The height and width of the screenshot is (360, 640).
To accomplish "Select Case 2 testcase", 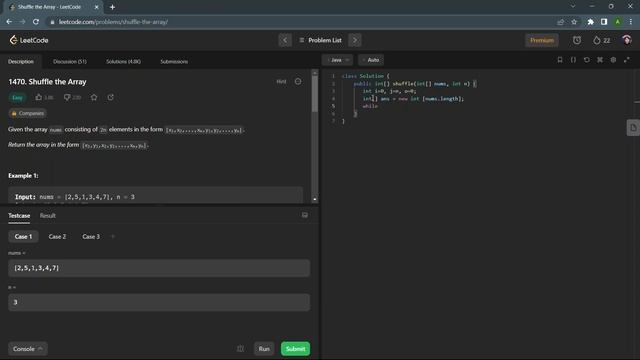I will (57, 237).
